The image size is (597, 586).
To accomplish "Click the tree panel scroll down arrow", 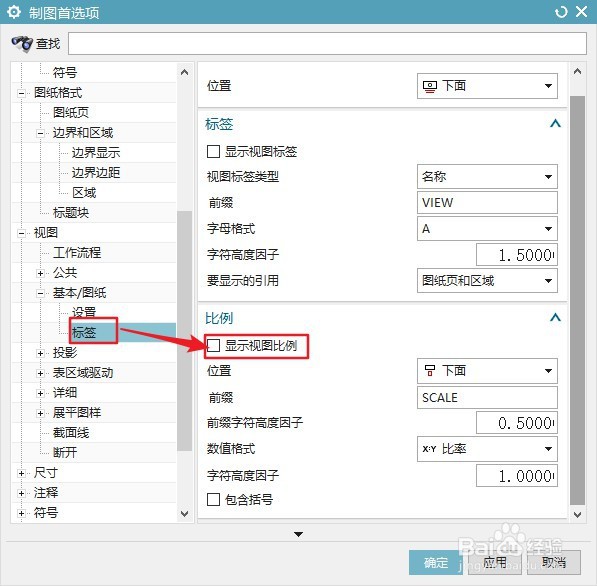I will pos(184,514).
